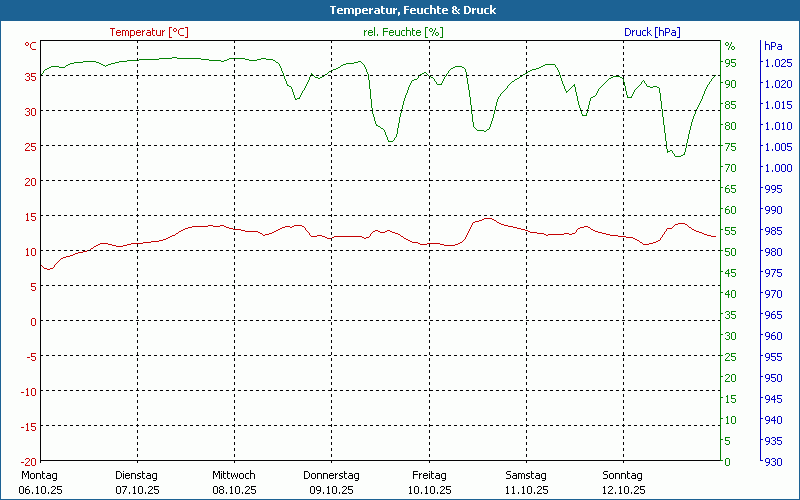Click the Montag 06.10.25 date label

[x=40, y=482]
